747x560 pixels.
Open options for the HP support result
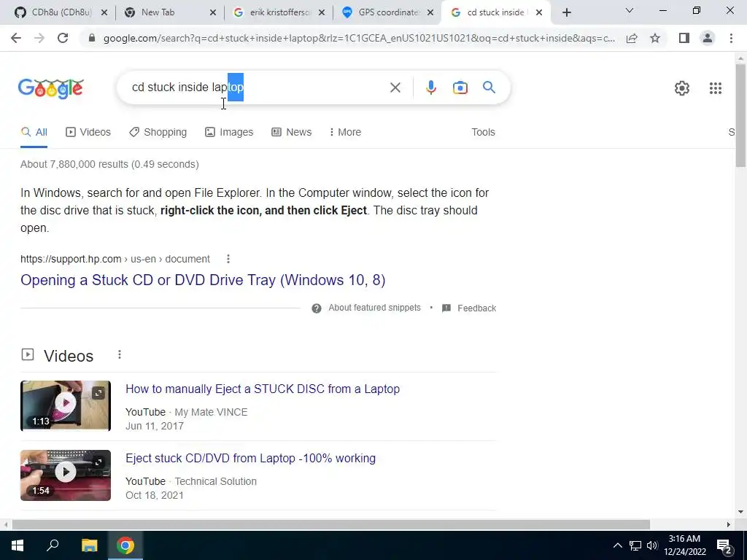click(228, 259)
